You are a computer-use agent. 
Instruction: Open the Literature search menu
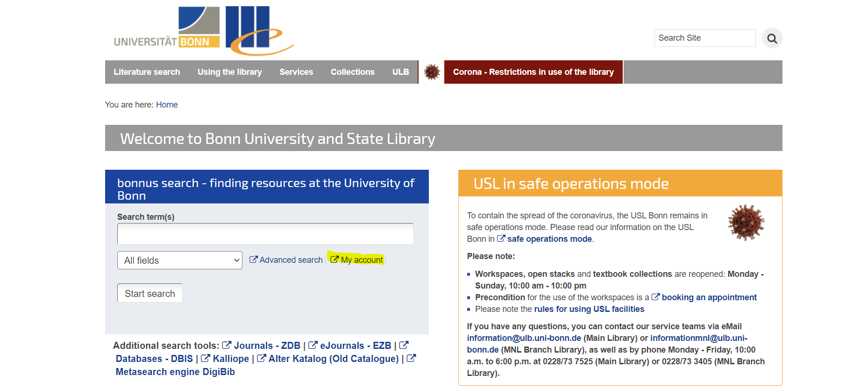tap(147, 72)
